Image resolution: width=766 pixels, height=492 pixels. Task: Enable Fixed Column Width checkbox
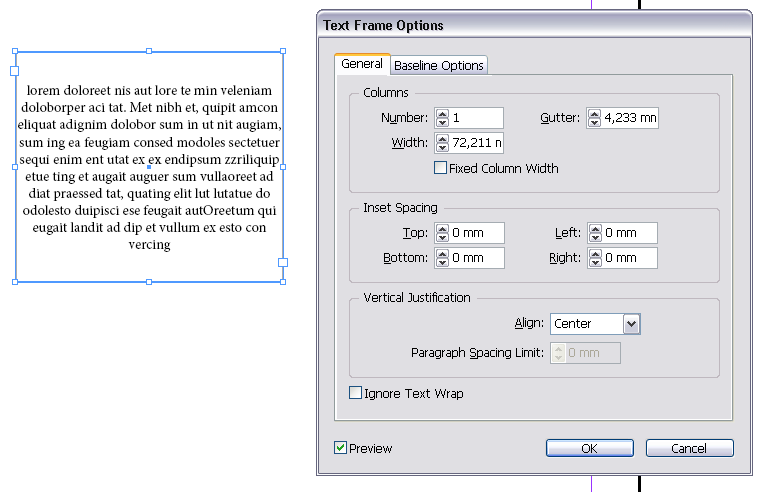point(440,168)
